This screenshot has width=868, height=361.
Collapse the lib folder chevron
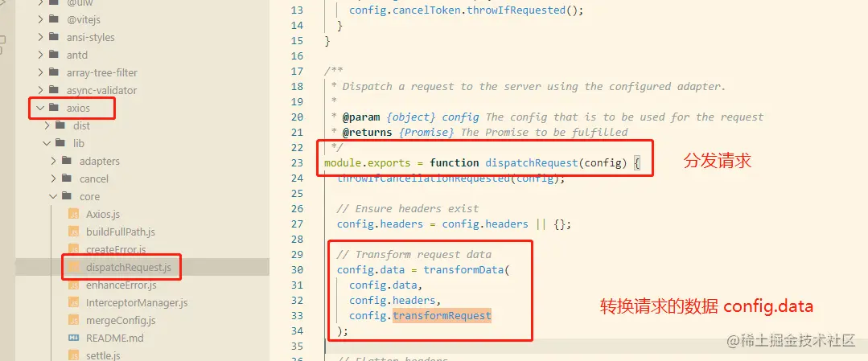[47, 143]
